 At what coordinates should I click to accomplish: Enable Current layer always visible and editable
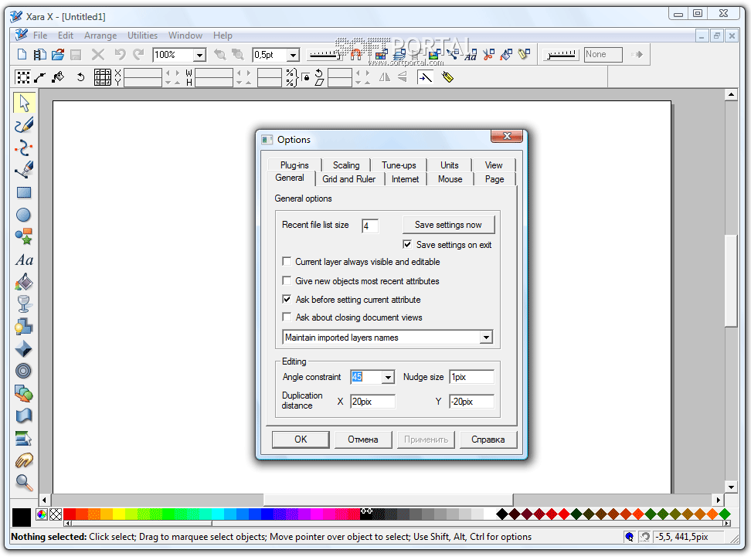[287, 261]
